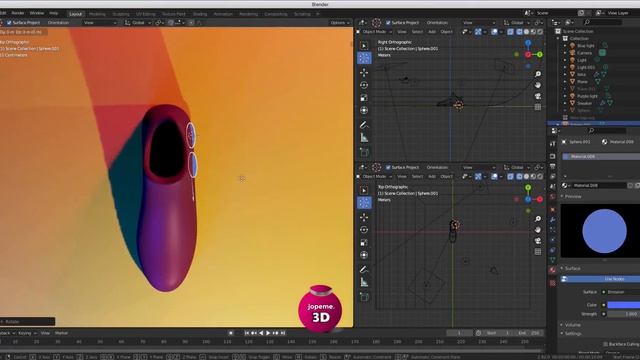This screenshot has height=360, width=640.
Task: Expand the Blue light outliner item
Action: [565, 46]
